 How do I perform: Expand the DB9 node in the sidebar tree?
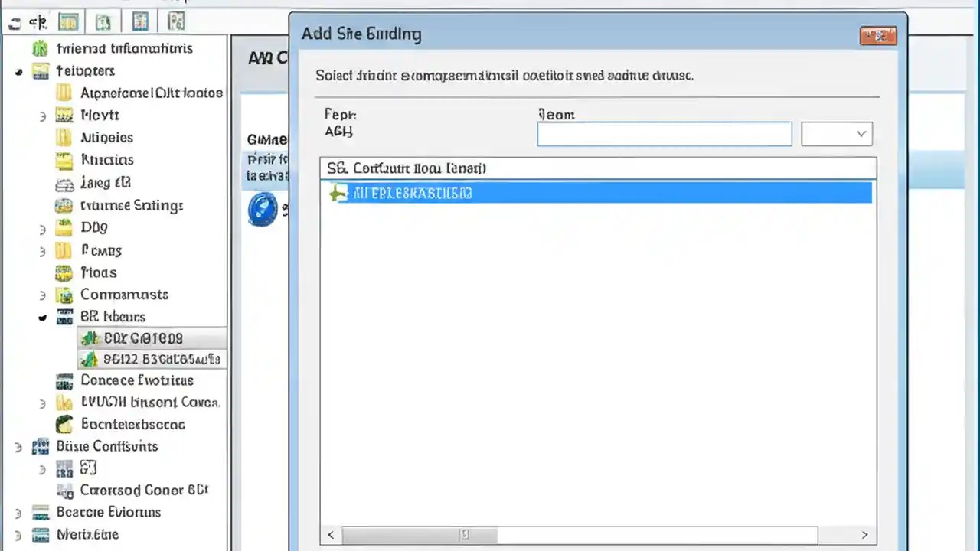pos(43,227)
